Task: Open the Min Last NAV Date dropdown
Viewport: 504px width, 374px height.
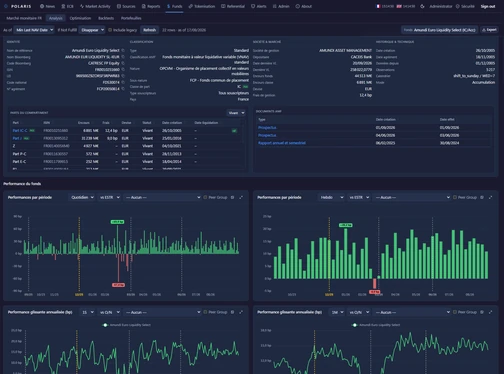Action: coord(34,30)
